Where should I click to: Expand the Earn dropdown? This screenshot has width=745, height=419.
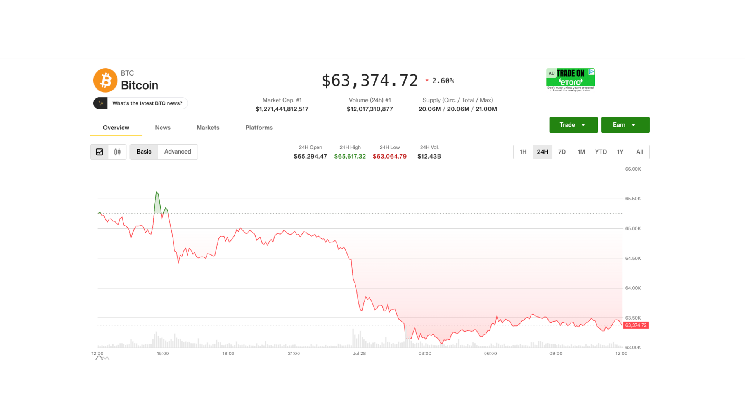coord(625,125)
